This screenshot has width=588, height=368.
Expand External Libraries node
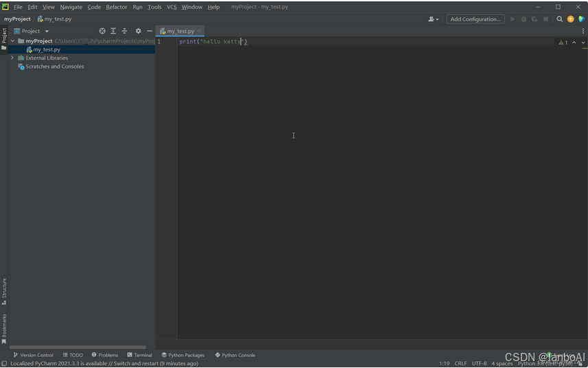(x=12, y=58)
